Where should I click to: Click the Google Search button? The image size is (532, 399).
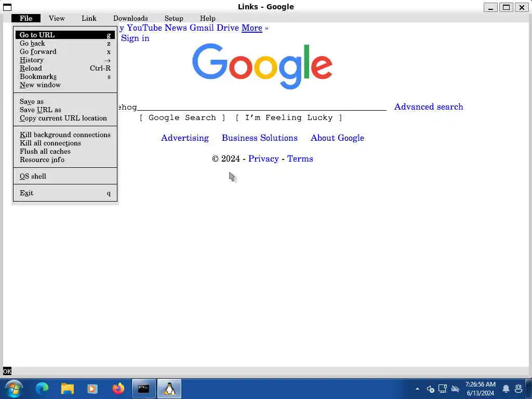click(x=182, y=118)
